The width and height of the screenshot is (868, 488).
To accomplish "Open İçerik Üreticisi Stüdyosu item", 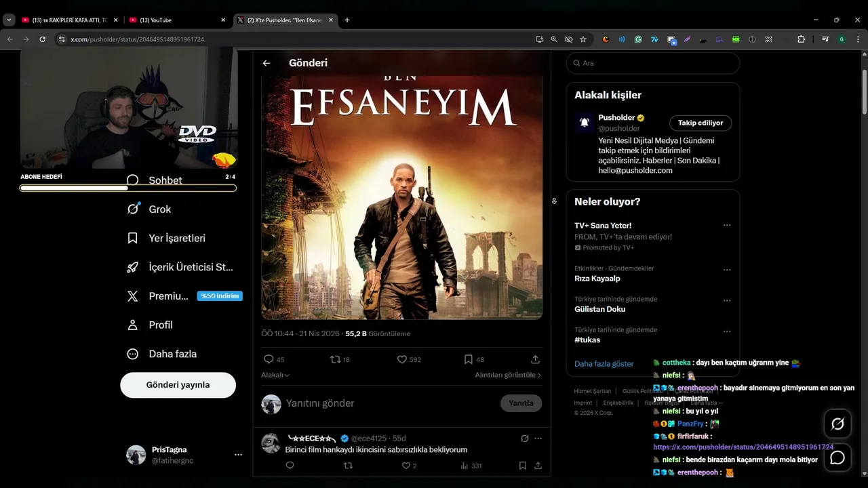I will (x=180, y=267).
